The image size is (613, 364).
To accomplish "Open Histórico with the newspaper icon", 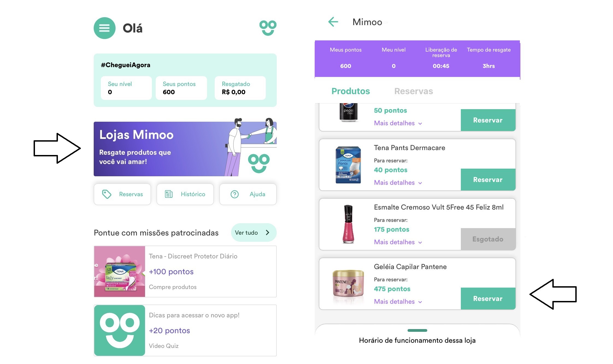I will click(185, 194).
